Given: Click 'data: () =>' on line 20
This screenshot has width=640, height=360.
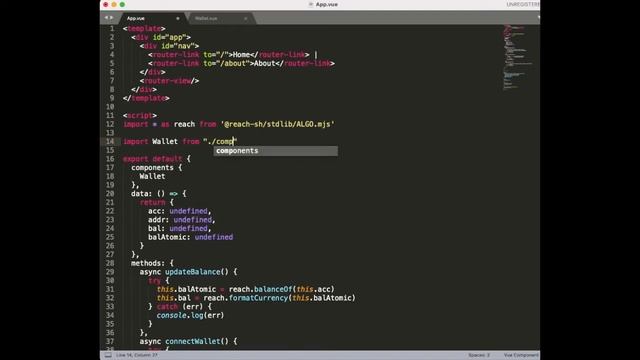Looking at the screenshot, I should [x=154, y=194].
